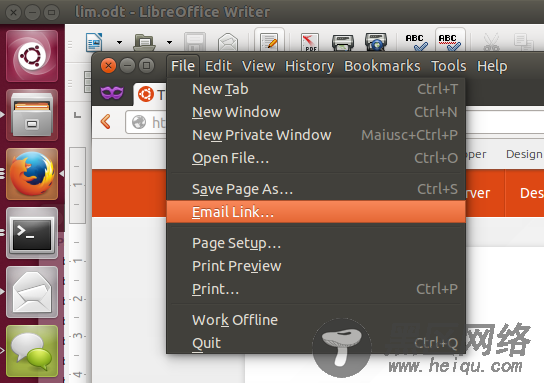Open the File menu in Firefox
Image resolution: width=544 pixels, height=383 pixels.
(183, 66)
